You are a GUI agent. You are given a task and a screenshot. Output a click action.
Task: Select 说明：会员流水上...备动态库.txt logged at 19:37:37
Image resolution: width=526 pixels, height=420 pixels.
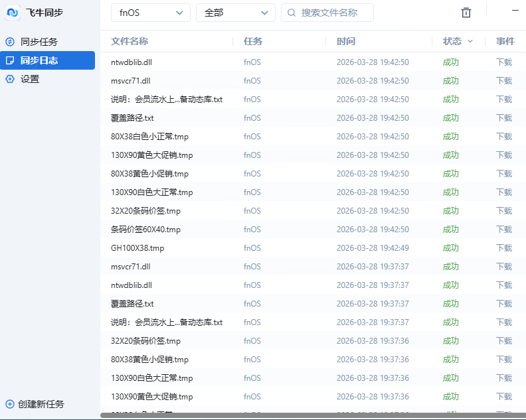tap(167, 322)
